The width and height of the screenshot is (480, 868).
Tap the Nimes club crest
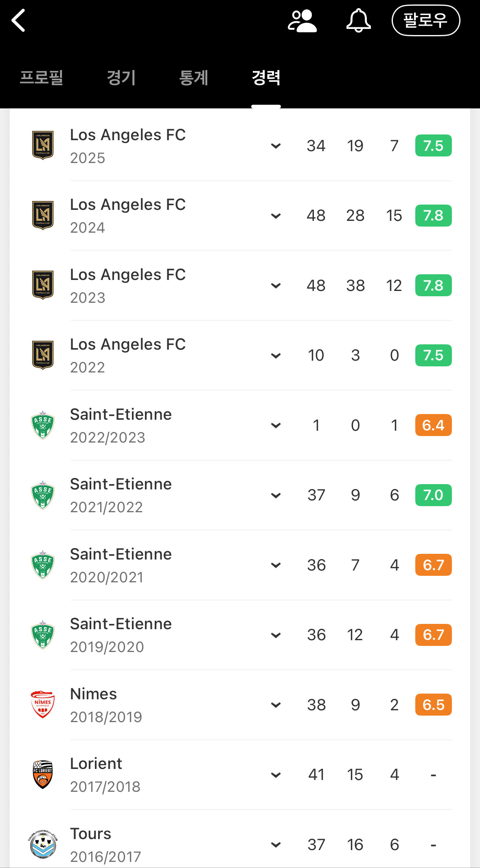coord(43,704)
